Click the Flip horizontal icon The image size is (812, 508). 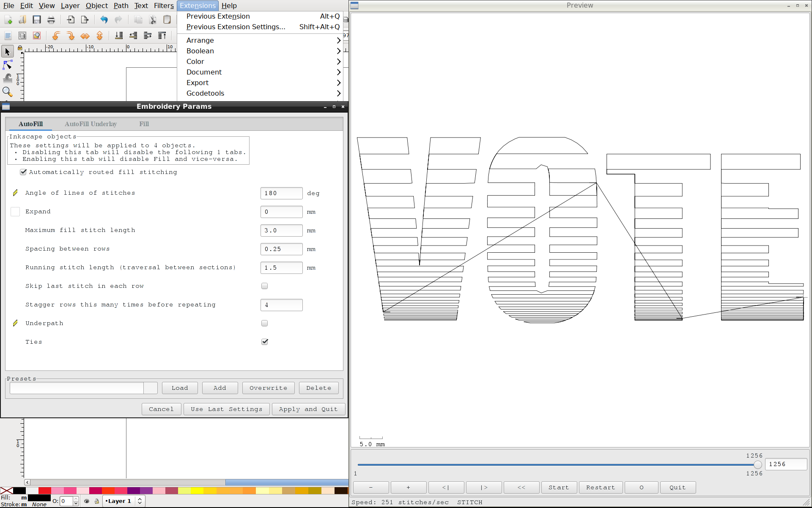pos(85,36)
